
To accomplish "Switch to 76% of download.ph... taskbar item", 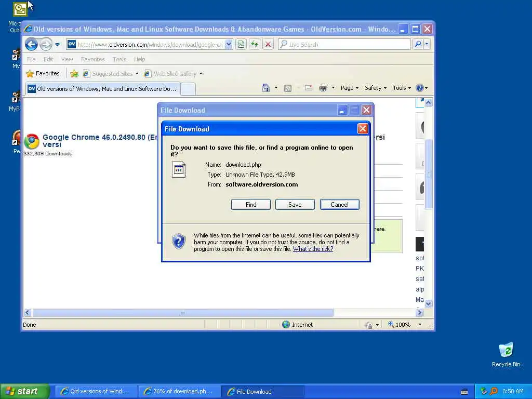I will click(x=179, y=392).
